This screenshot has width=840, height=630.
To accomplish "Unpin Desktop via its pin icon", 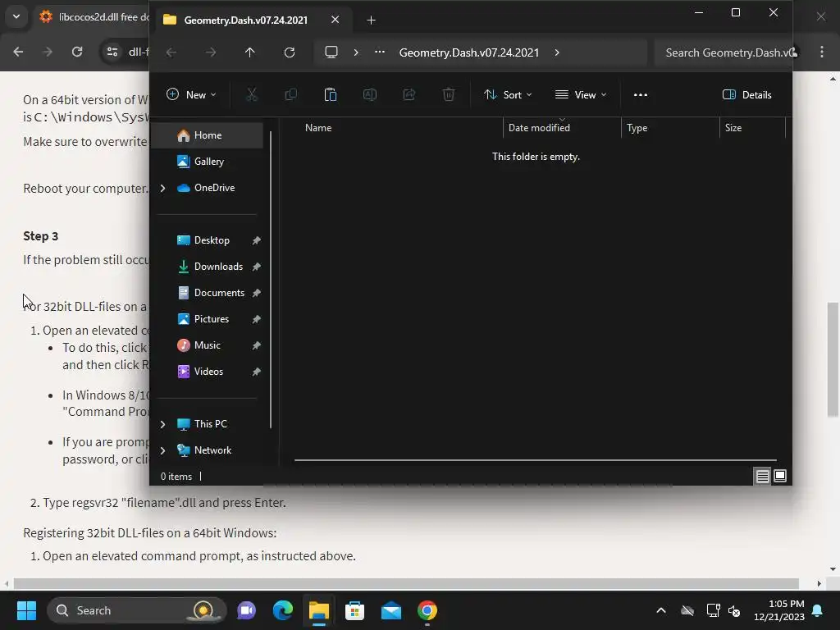I will point(257,240).
